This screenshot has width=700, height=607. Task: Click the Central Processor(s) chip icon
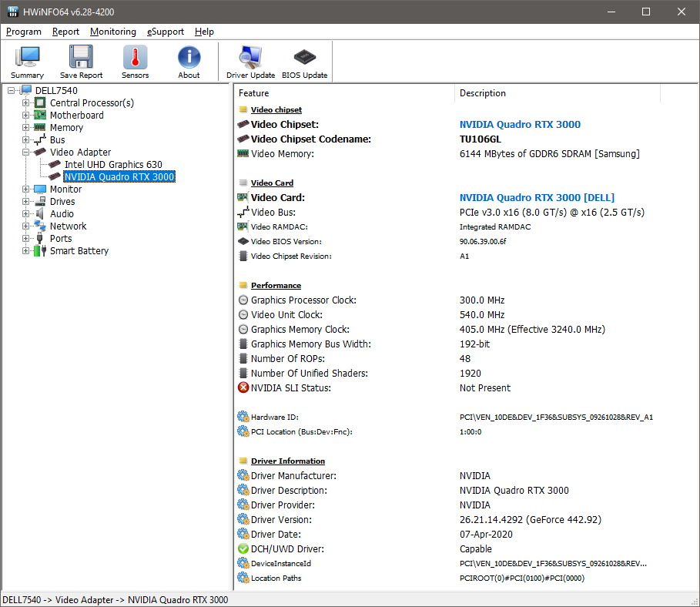[40, 102]
